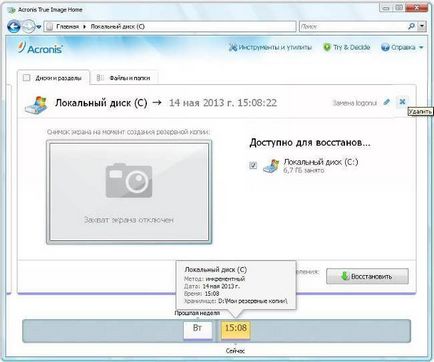Click the Forward navigation arrow
This screenshot has width=434, height=362.
click(28, 26)
